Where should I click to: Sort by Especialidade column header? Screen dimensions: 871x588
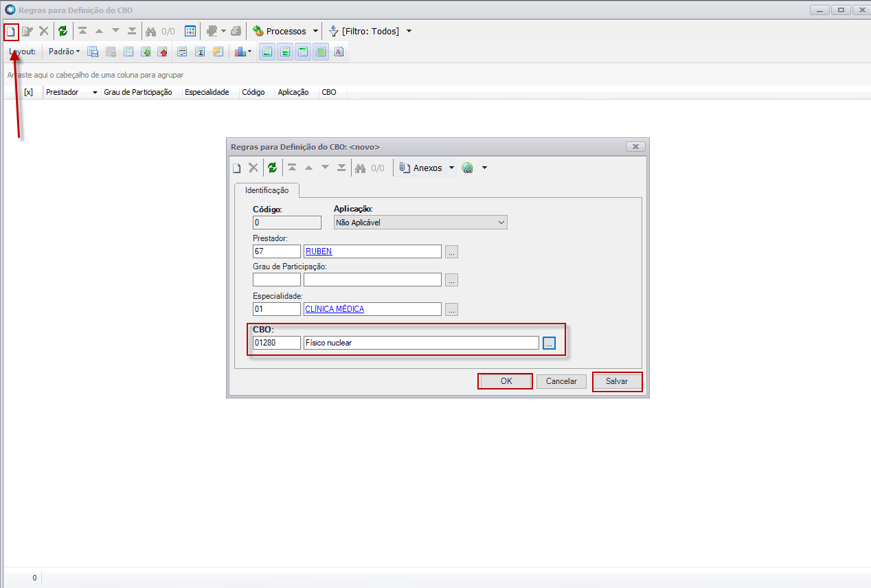tap(207, 92)
